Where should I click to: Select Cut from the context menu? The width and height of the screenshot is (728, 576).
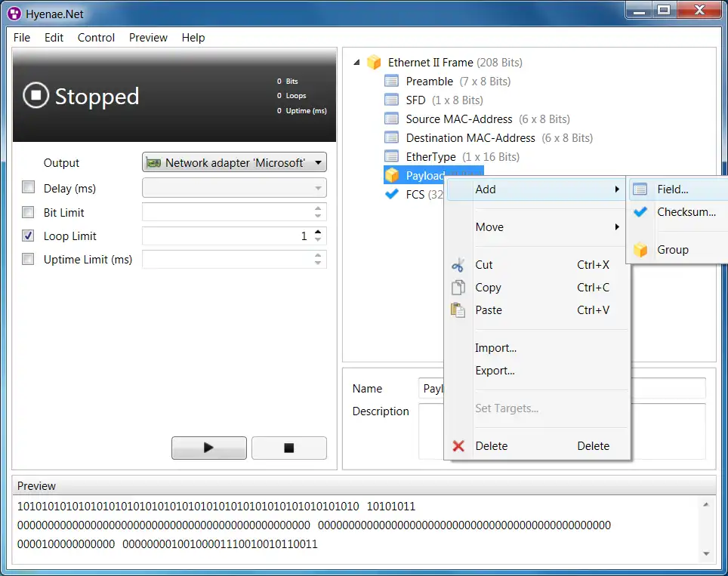pos(537,265)
